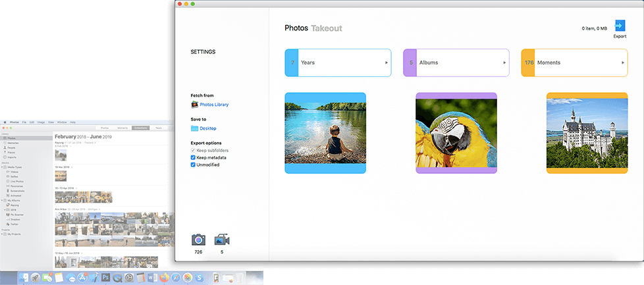The image size is (644, 285).
Task: Open System Preferences from the Dock
Action: point(129,278)
